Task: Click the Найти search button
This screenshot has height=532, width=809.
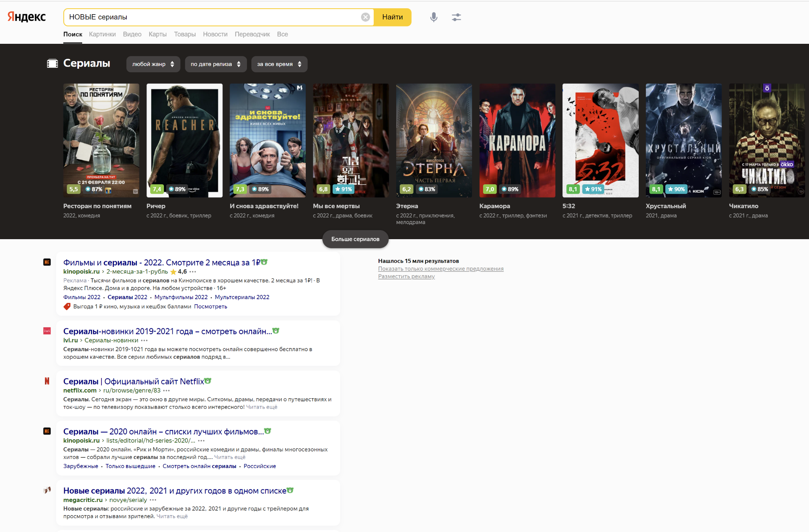Action: [393, 17]
